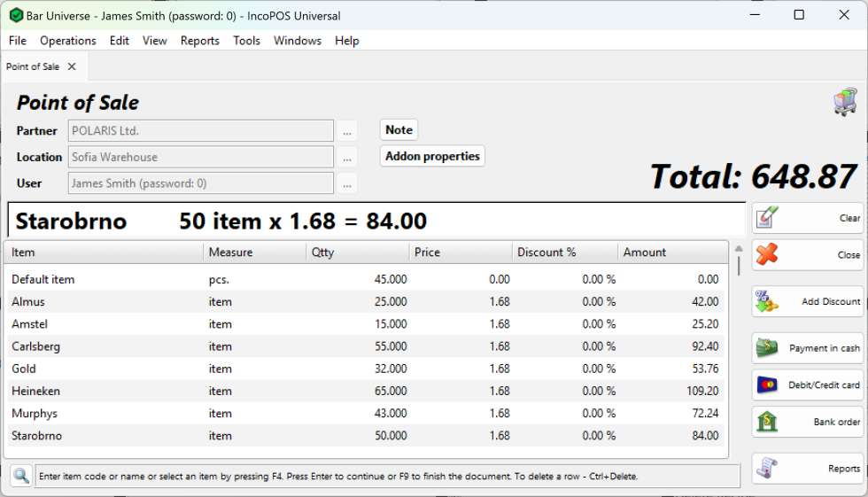Click the scrollbar up arrow

[x=739, y=249]
